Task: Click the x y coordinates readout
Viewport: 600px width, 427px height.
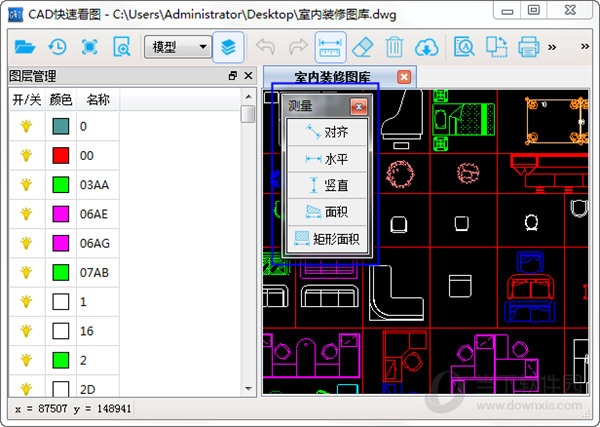Action: (x=73, y=409)
